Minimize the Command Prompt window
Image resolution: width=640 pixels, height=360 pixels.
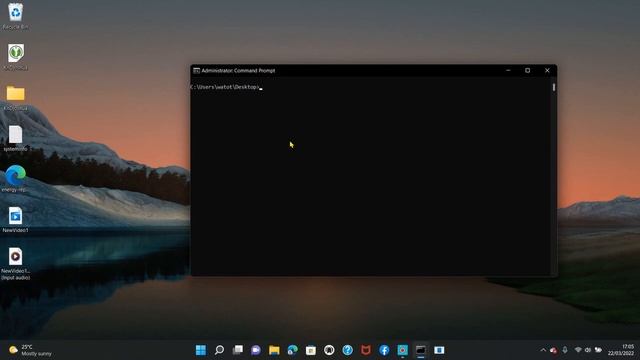click(x=508, y=71)
